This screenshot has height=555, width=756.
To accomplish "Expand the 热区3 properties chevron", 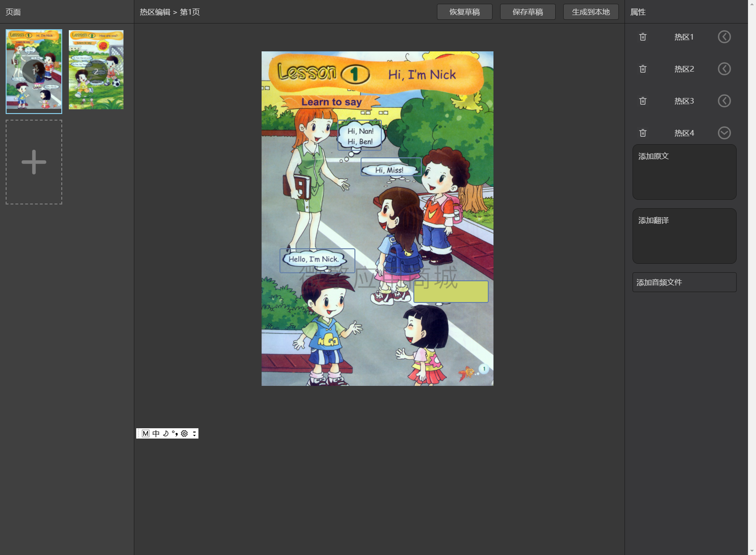I will pyautogui.click(x=724, y=101).
